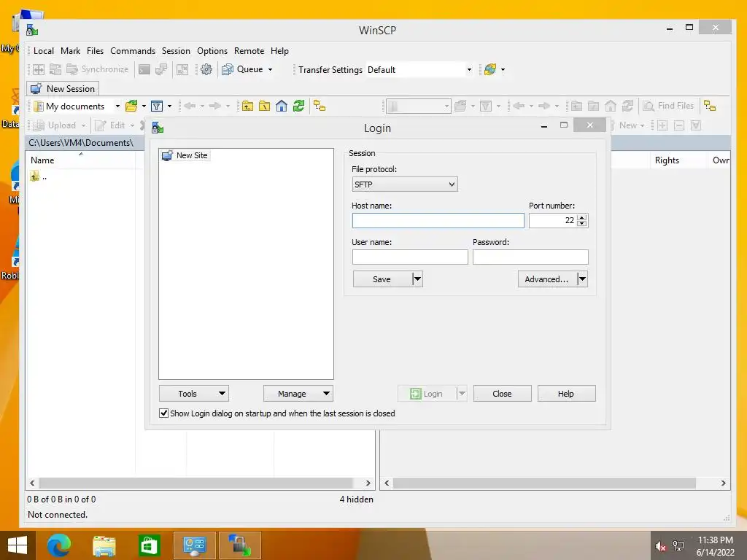Click the local back arrow icon
The width and height of the screenshot is (747, 560).
pos(190,106)
